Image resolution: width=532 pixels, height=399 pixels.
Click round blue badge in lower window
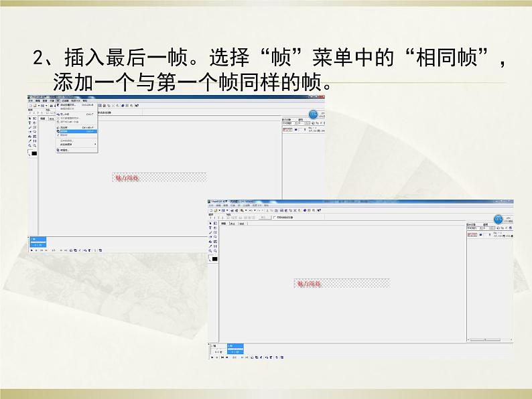point(498,220)
